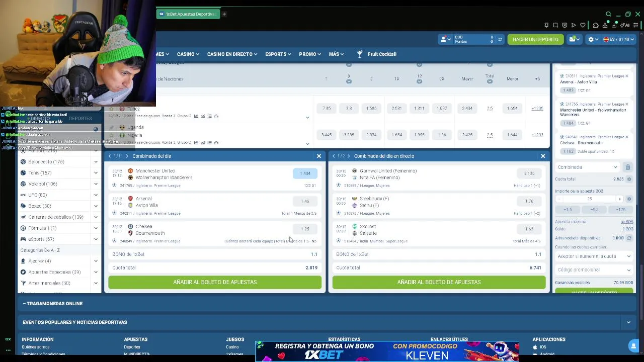Remove Manchester United - Wolverhampton from bet slip
644x362 pixels.
pos(627,104)
